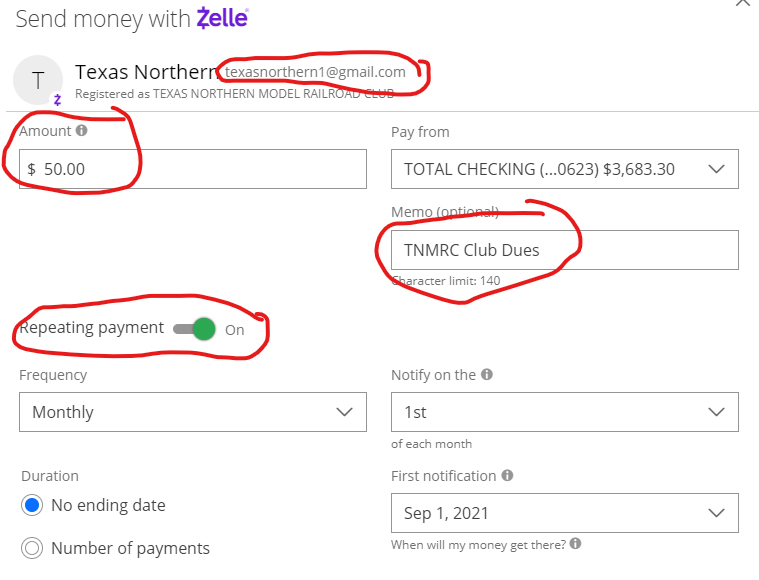Click the Amount input field

point(193,169)
